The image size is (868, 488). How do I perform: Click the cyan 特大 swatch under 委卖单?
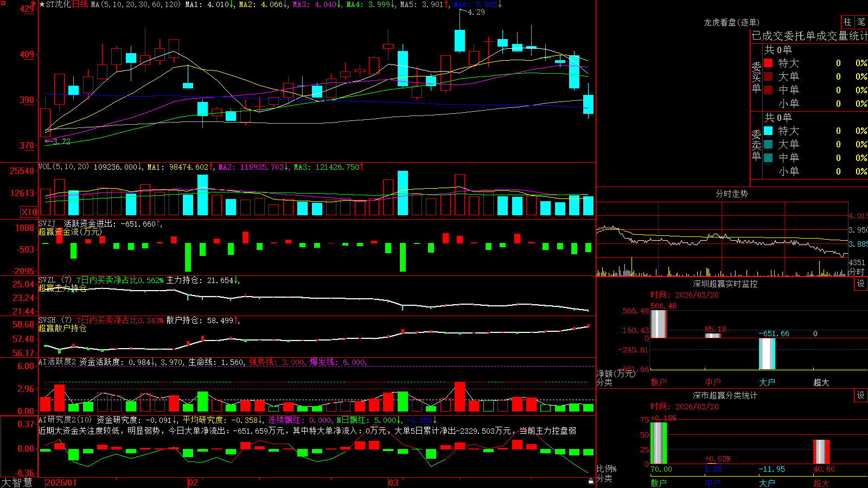pos(768,131)
